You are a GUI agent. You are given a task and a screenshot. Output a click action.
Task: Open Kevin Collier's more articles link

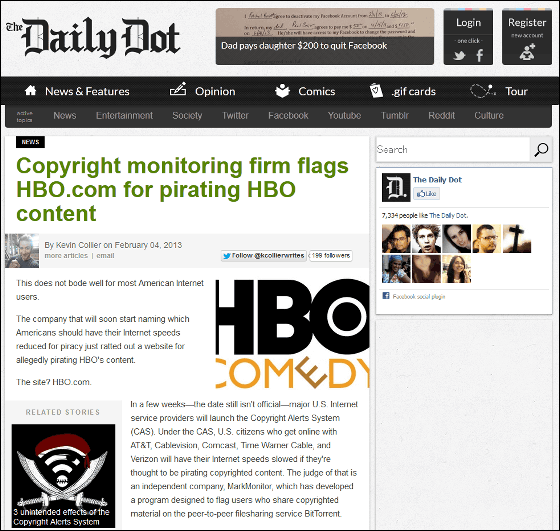(x=66, y=256)
